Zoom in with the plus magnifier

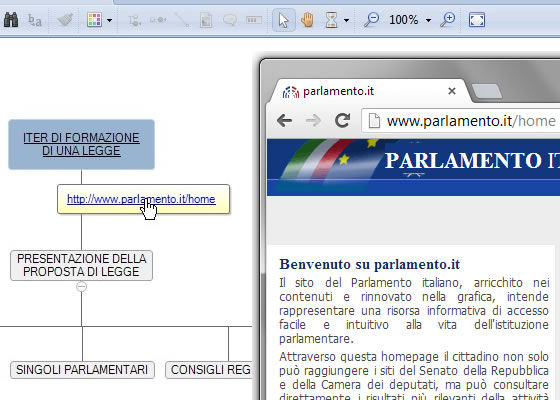448,20
